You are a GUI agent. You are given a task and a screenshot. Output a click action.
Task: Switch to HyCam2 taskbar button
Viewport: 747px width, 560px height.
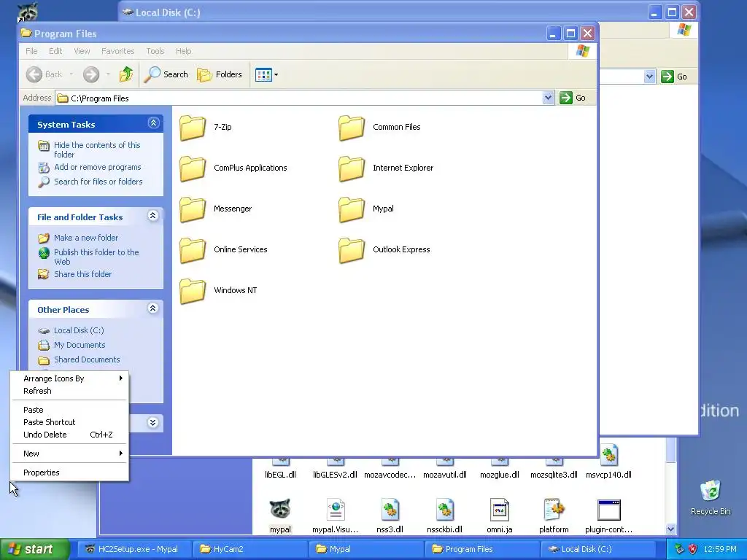(249, 549)
